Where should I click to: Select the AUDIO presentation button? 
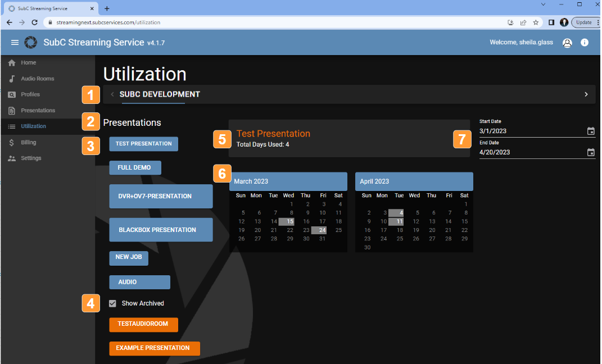140,283
